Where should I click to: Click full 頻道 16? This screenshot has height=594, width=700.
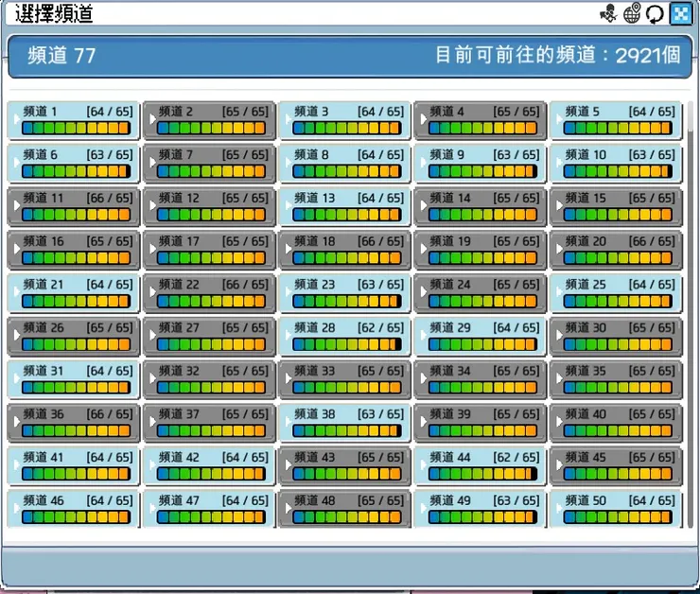(x=74, y=250)
